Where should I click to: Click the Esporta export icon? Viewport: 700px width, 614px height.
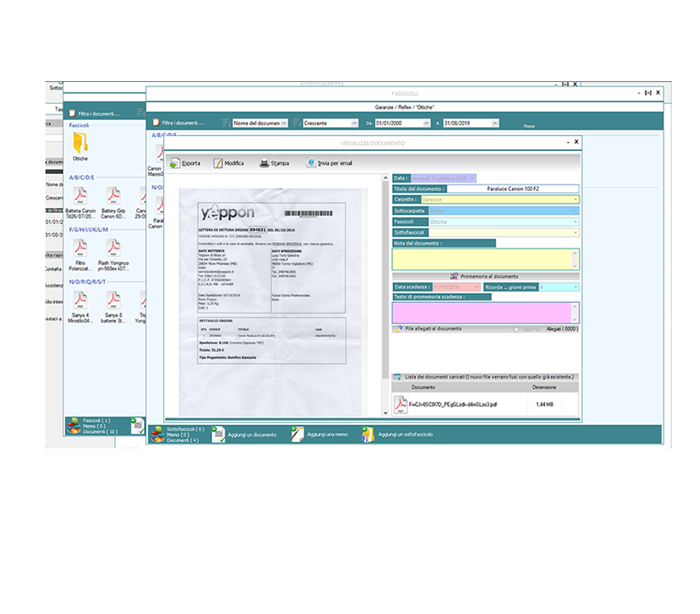[x=175, y=162]
